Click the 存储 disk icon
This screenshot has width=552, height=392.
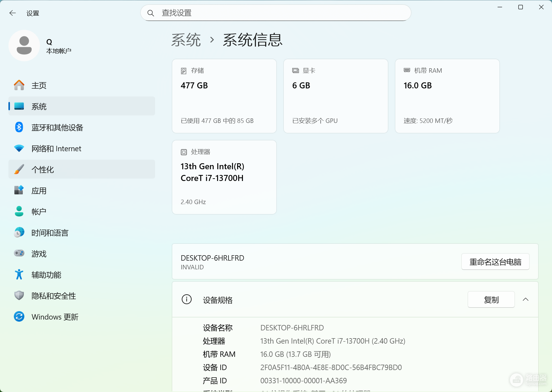pos(184,71)
